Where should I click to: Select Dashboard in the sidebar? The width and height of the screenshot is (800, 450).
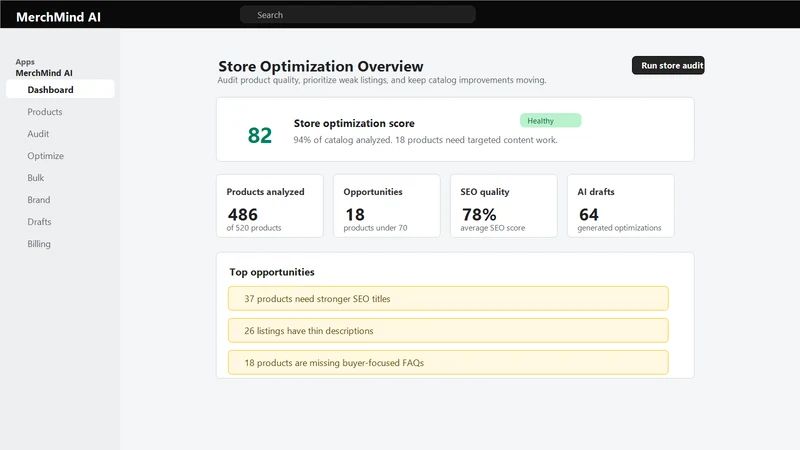(60, 89)
